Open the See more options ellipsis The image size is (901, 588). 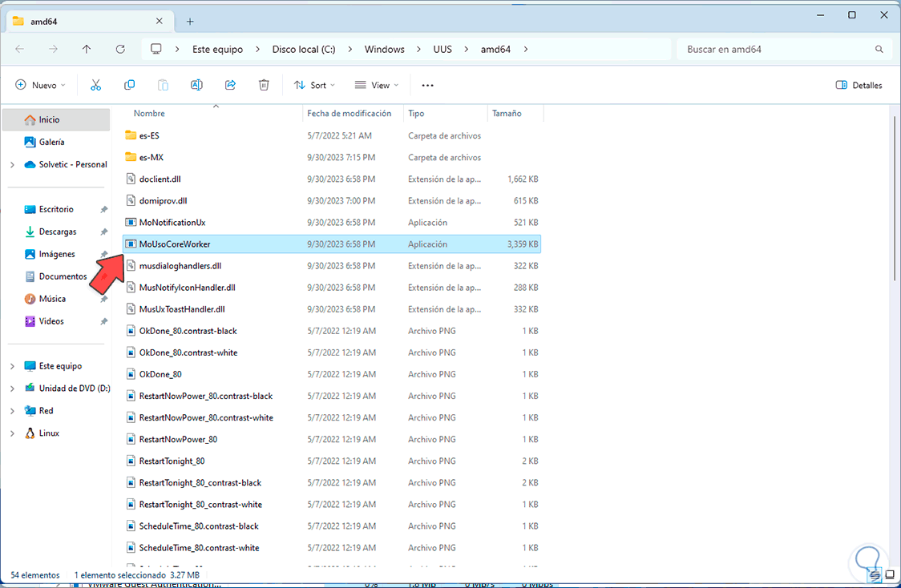coord(427,85)
